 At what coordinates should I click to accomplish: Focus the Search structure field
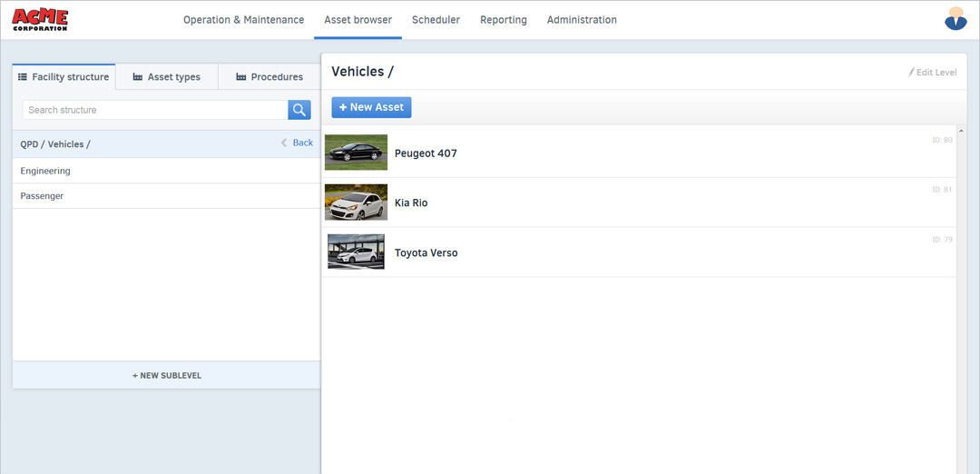(x=156, y=110)
